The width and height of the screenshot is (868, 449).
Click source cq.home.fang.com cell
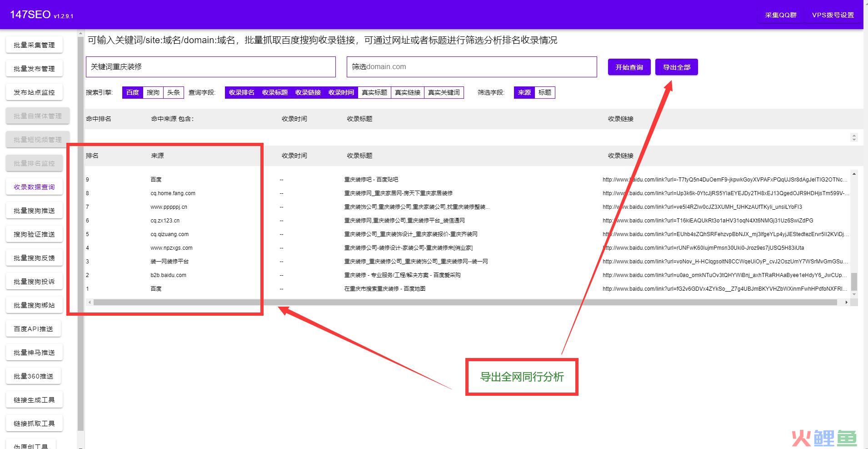(x=173, y=193)
